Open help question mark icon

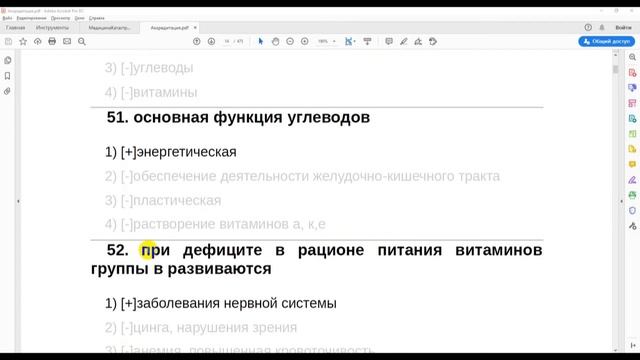coord(588,27)
